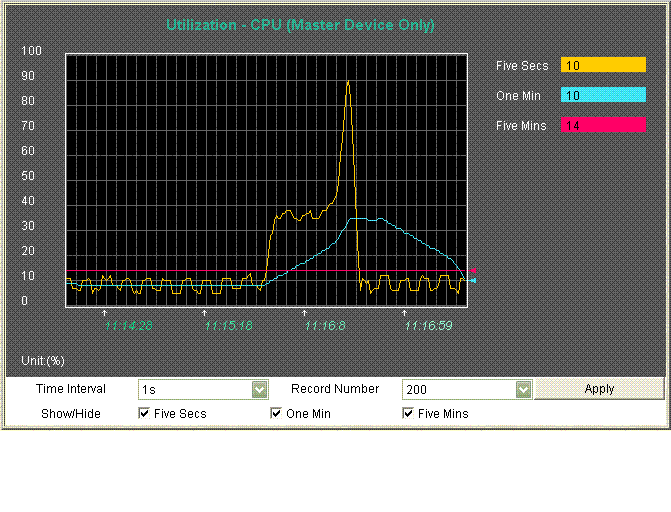Click the cyan arrow marker at chart's right edge

472,281
